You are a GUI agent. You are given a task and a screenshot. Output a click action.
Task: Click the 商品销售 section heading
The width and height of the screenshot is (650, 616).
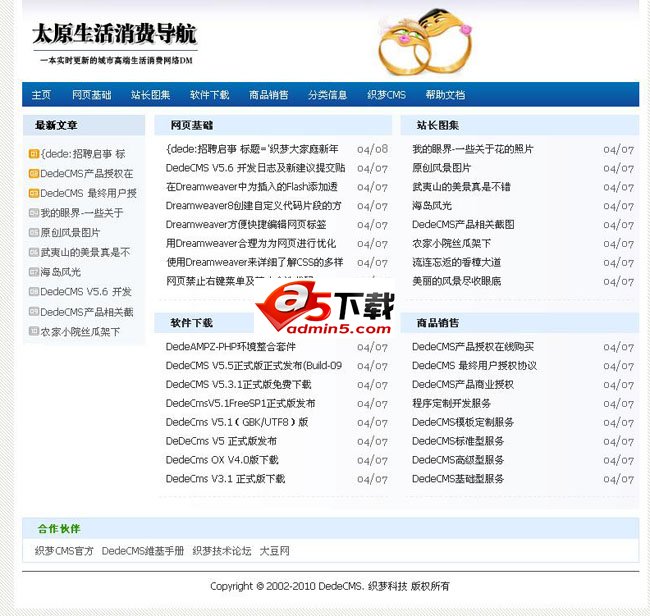(x=438, y=323)
